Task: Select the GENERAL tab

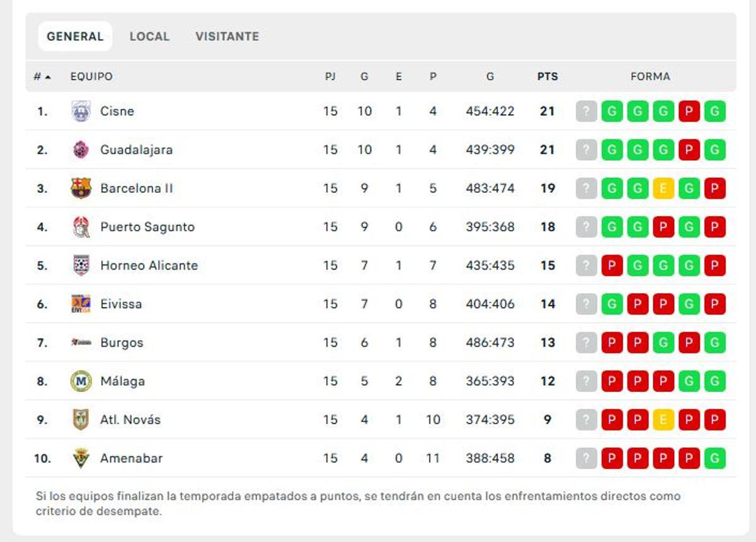Action: (x=74, y=36)
